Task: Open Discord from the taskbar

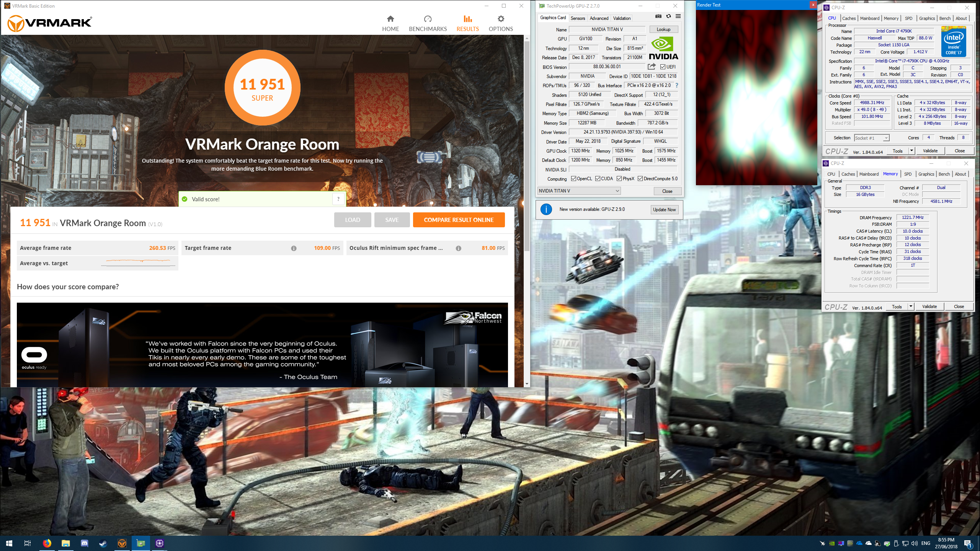Action: pyautogui.click(x=84, y=543)
